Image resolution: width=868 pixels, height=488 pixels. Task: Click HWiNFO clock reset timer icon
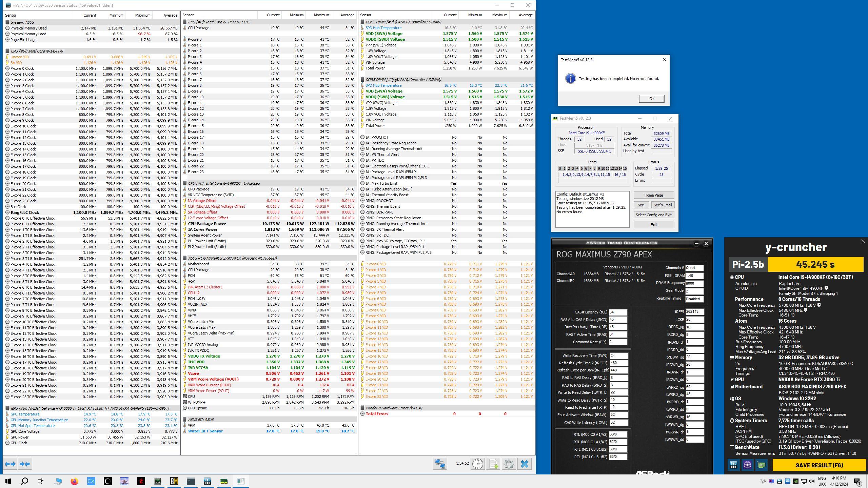477,464
